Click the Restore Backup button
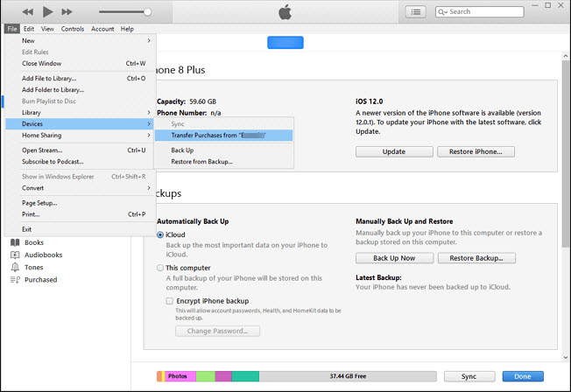The image size is (571, 392). [x=476, y=258]
